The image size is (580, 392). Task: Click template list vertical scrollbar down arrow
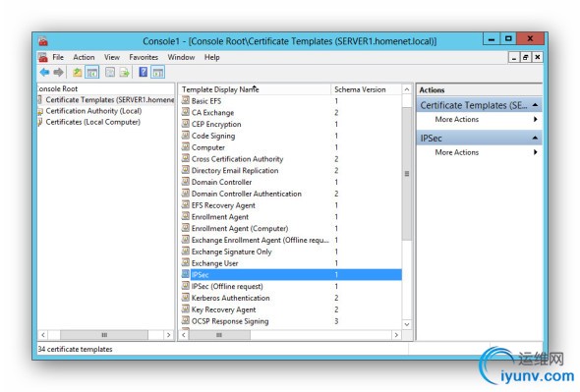pos(407,324)
